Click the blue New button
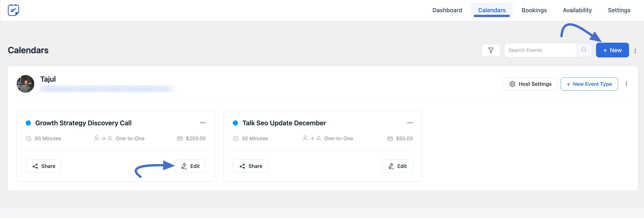644x218 pixels. click(x=612, y=50)
